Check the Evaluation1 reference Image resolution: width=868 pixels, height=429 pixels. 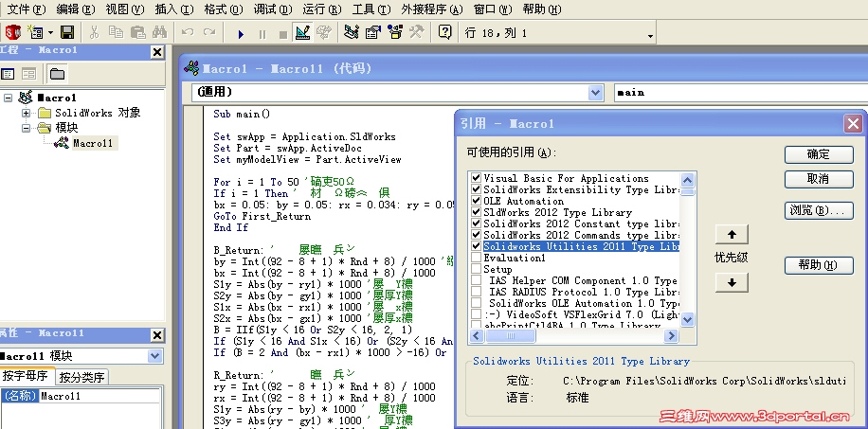(x=476, y=258)
